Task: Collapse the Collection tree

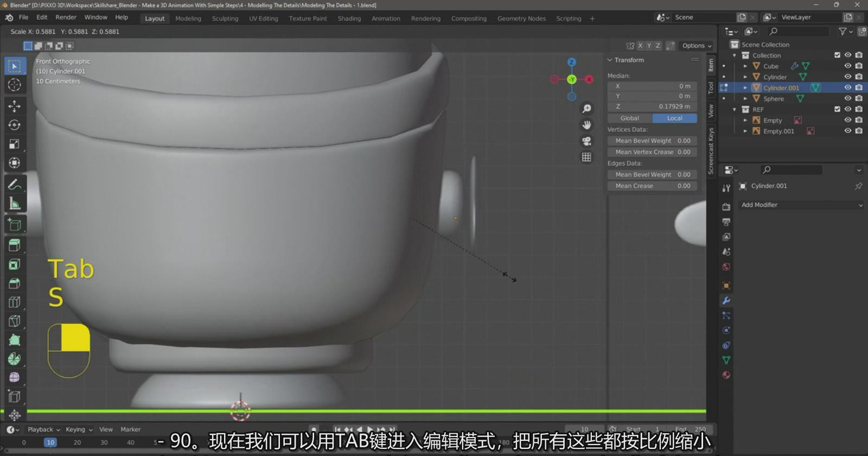Action: tap(735, 55)
